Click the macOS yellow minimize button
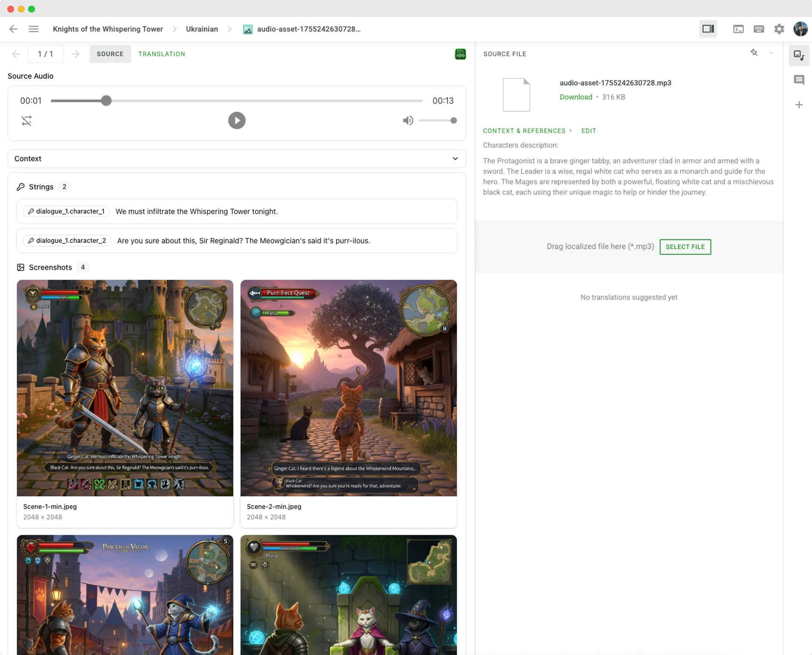The image size is (812, 655). coord(21,9)
